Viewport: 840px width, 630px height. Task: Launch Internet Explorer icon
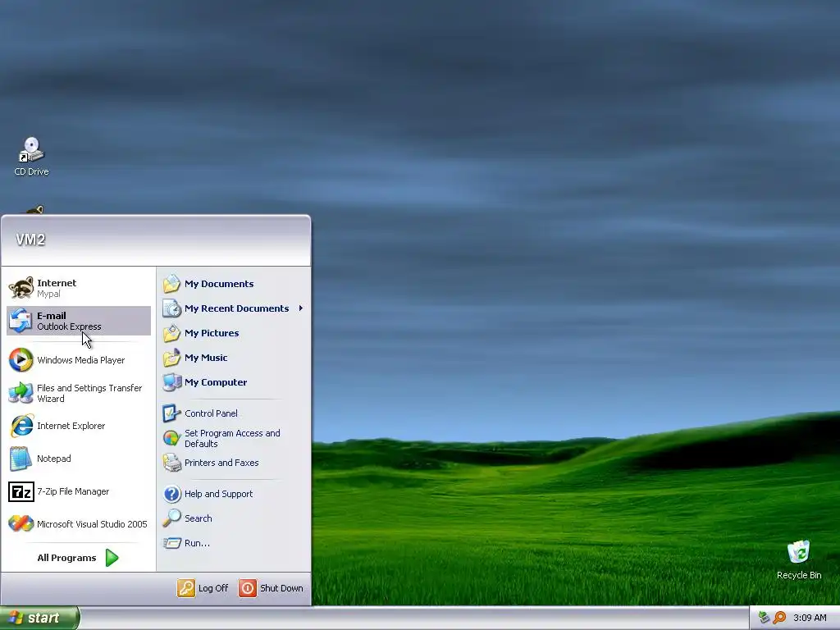(x=21, y=426)
